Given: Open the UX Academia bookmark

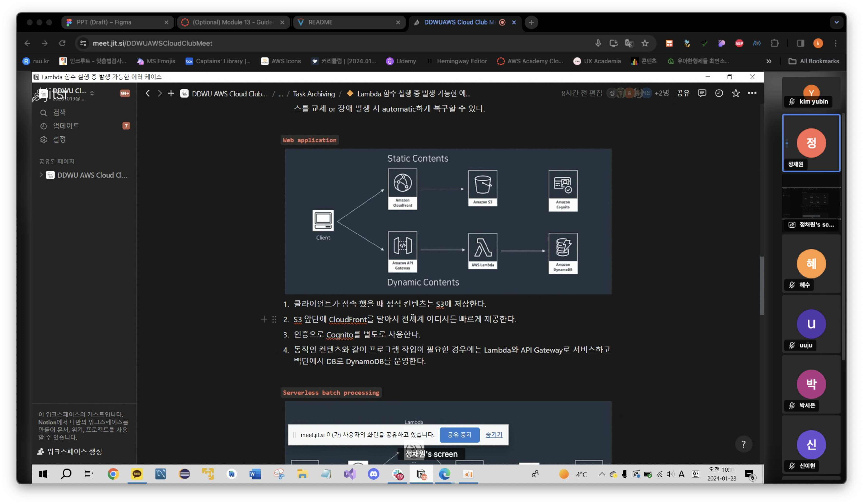Looking at the screenshot, I should point(597,61).
